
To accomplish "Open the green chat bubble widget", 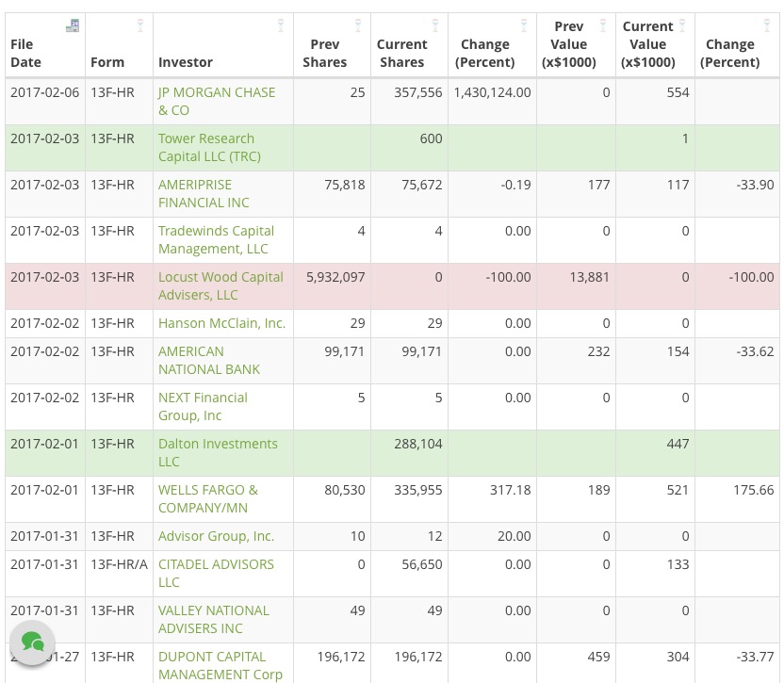I will (x=33, y=643).
